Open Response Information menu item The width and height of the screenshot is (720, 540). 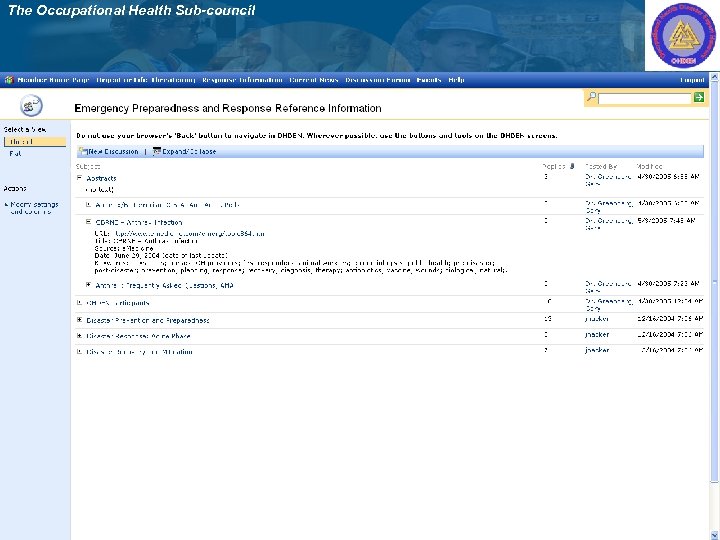pyautogui.click(x=242, y=80)
